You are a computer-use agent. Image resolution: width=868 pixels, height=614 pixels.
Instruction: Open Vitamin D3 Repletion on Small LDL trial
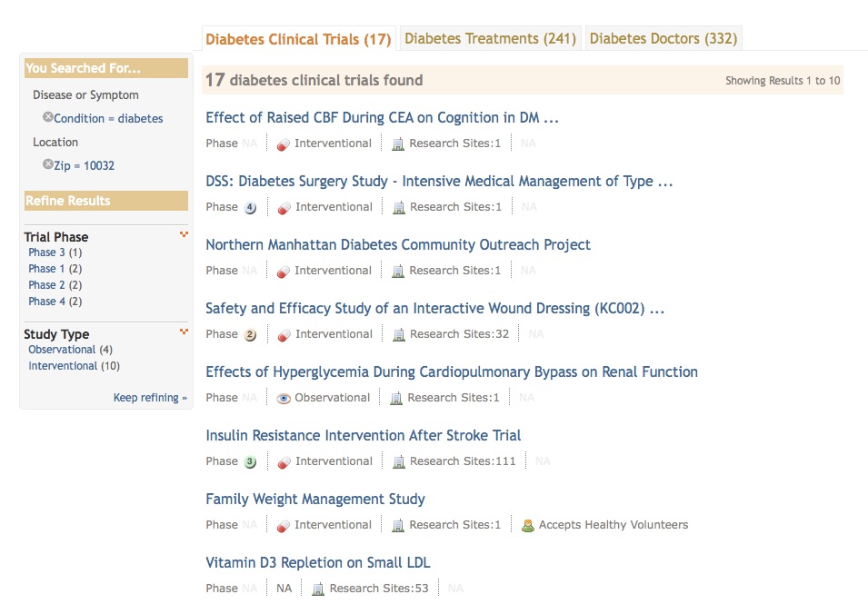[x=318, y=563]
